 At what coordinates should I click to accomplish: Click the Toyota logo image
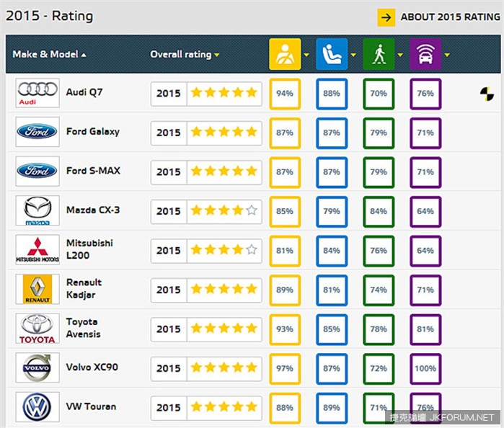(x=37, y=329)
